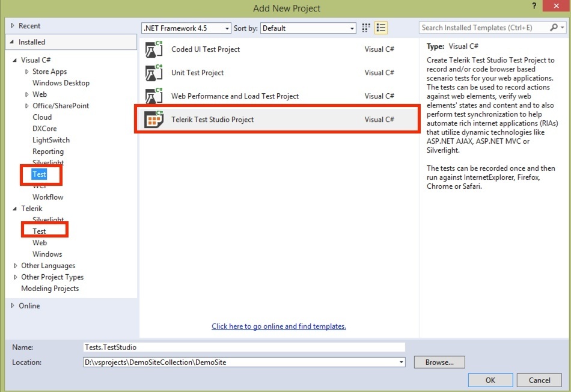
Task: Select Silverlight under Telerik
Action: [48, 219]
